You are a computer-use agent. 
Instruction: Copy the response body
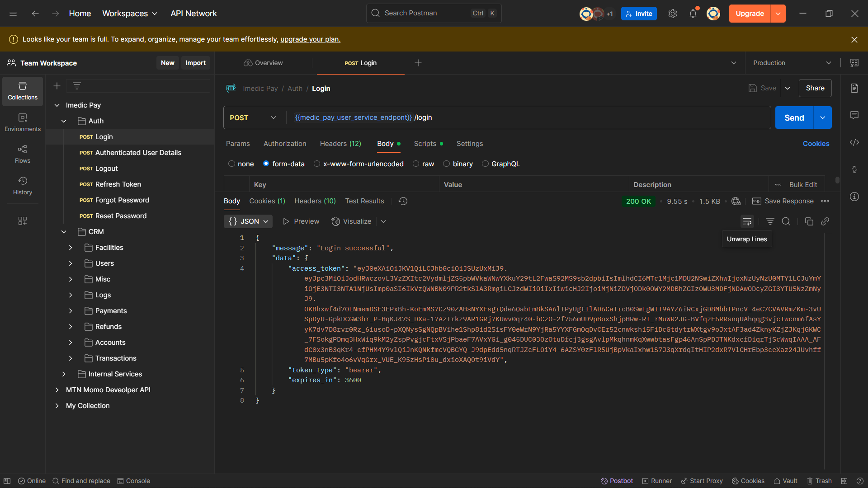point(809,221)
